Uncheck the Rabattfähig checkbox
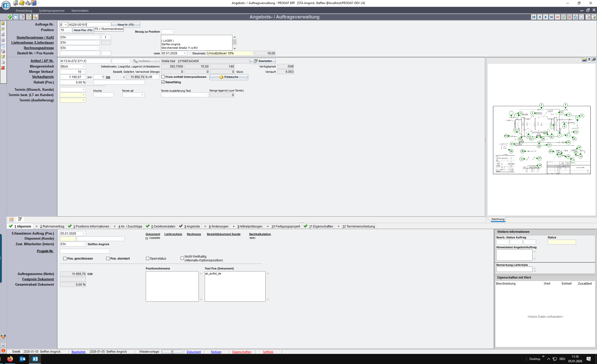The width and height of the screenshot is (597, 364). (x=163, y=82)
